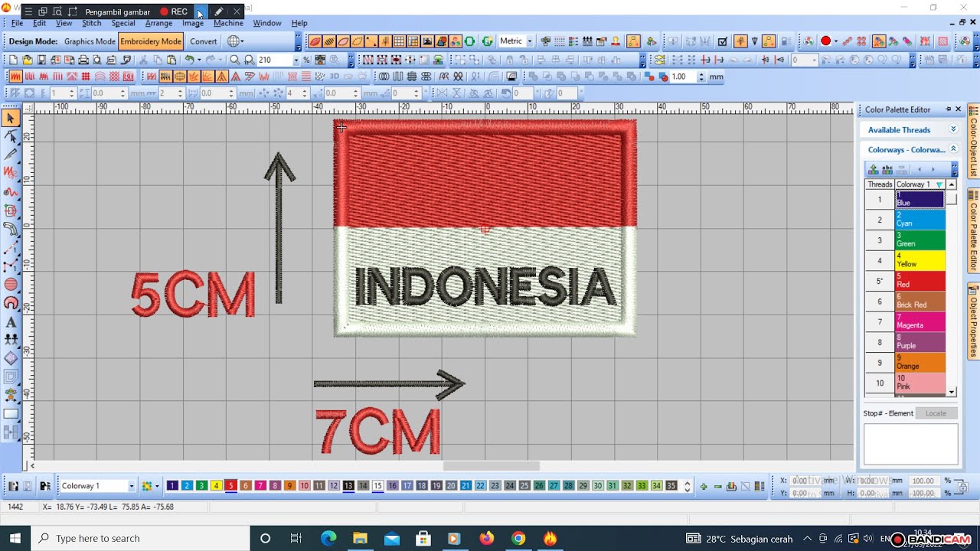Image resolution: width=980 pixels, height=551 pixels.
Task: Open the Colorway 1 column header dropdown
Action: click(939, 184)
